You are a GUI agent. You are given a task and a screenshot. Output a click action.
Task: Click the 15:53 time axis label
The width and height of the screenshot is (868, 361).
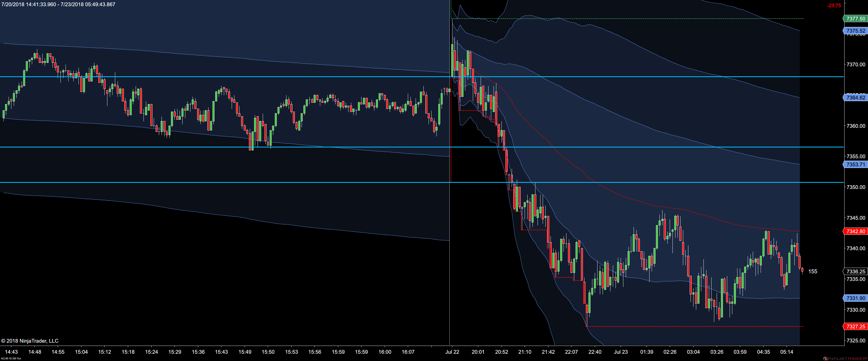click(292, 352)
